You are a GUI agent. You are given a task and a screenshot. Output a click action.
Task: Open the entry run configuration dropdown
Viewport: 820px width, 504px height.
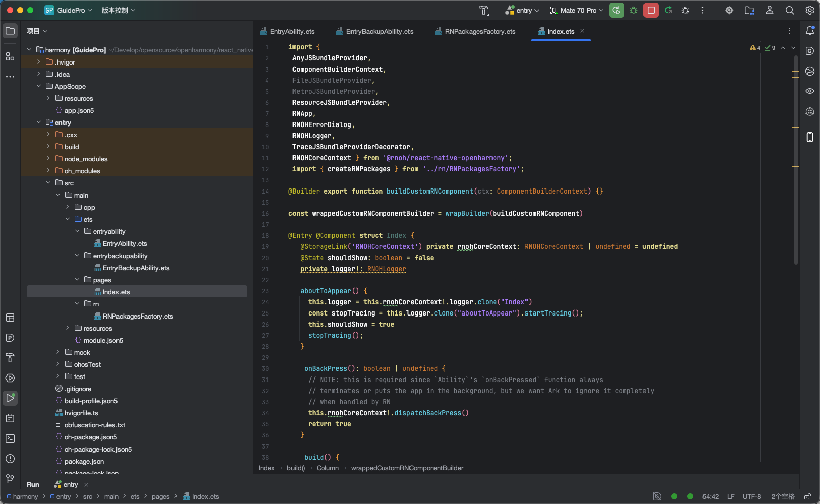[x=522, y=10]
